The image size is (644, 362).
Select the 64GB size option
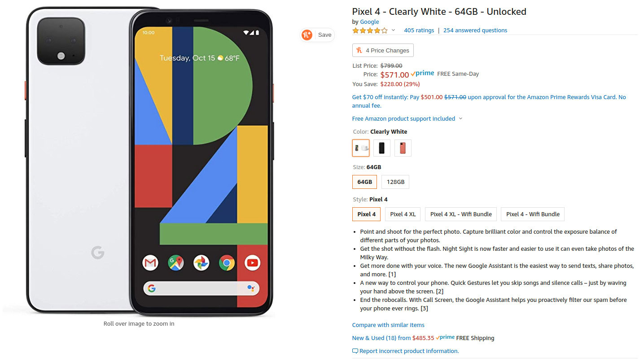tap(365, 182)
